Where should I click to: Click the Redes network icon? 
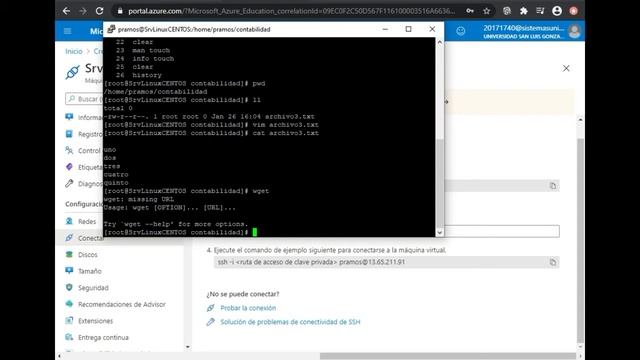tap(69, 221)
